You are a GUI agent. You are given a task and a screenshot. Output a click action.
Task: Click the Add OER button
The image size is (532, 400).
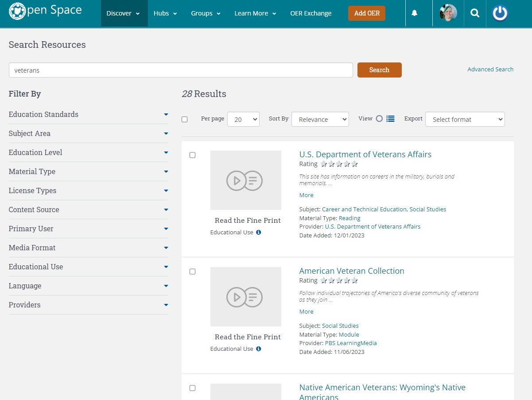pyautogui.click(x=367, y=13)
